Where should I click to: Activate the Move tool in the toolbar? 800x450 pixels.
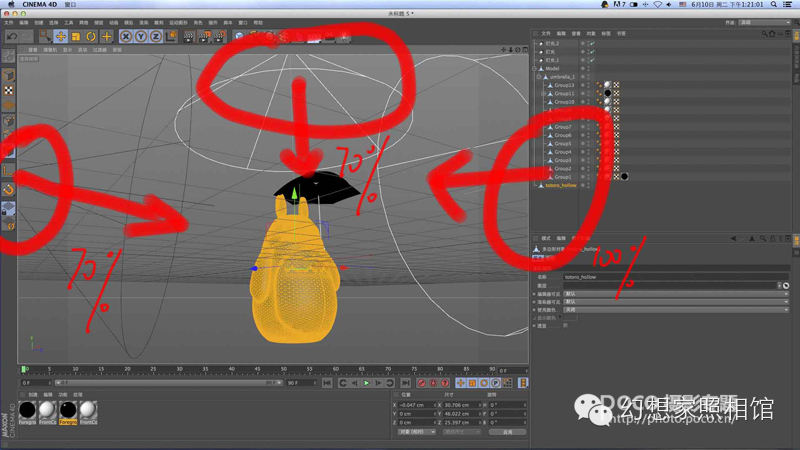[x=61, y=36]
